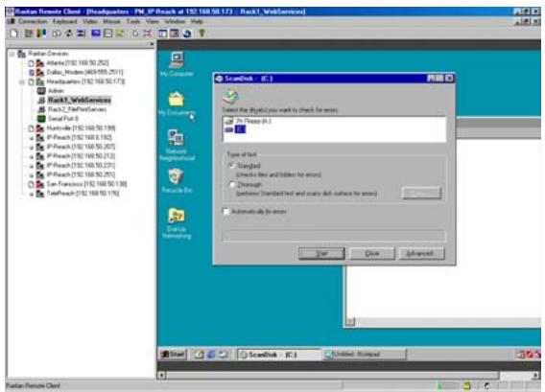Close the device navigator panel
The height and width of the screenshot is (392, 545).
152,44
